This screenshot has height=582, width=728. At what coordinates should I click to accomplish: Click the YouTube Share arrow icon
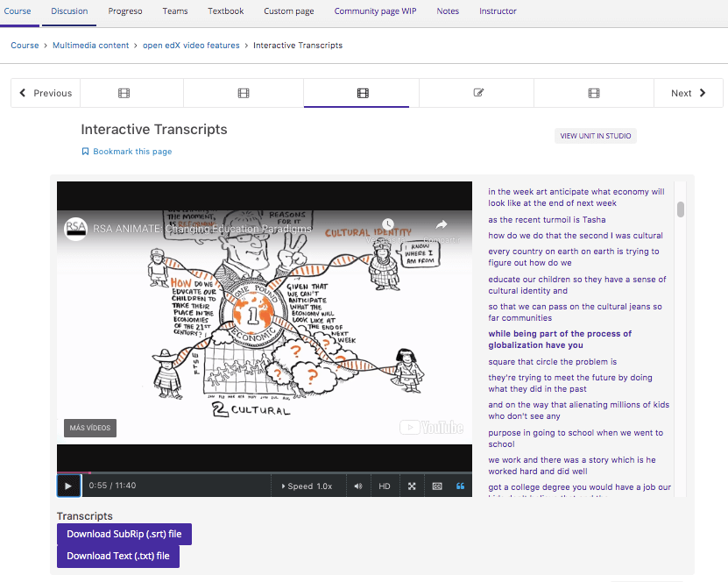coord(442,225)
